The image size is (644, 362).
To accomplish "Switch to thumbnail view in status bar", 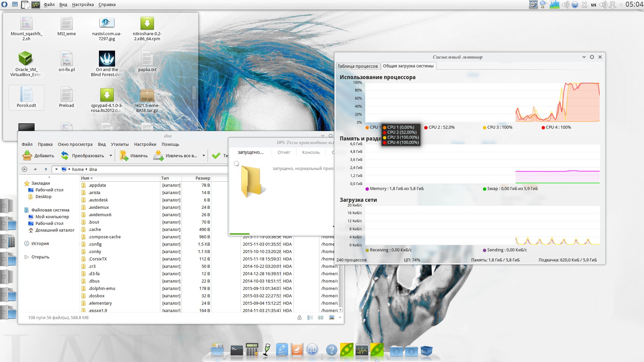I will (331, 317).
